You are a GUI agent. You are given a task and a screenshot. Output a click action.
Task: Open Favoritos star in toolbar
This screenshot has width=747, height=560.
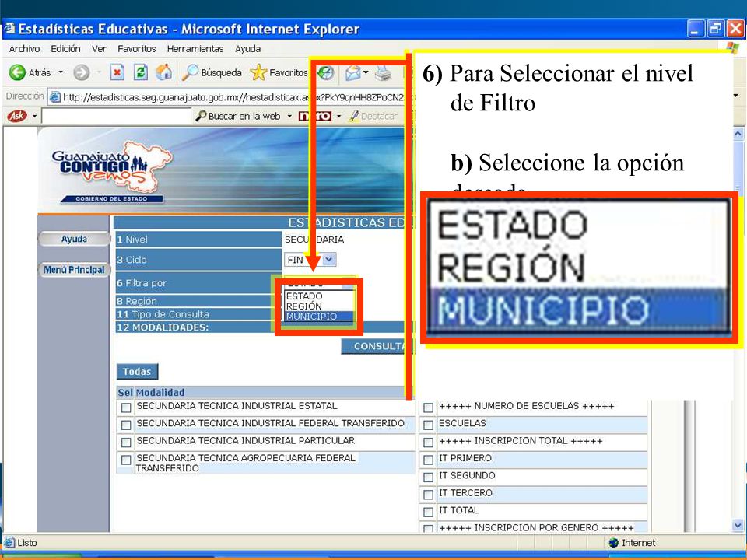pyautogui.click(x=258, y=72)
